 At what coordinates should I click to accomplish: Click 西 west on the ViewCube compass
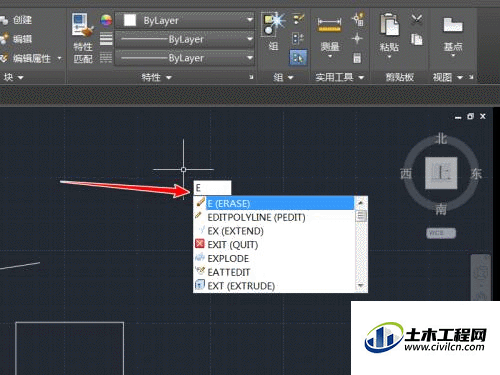coord(406,173)
